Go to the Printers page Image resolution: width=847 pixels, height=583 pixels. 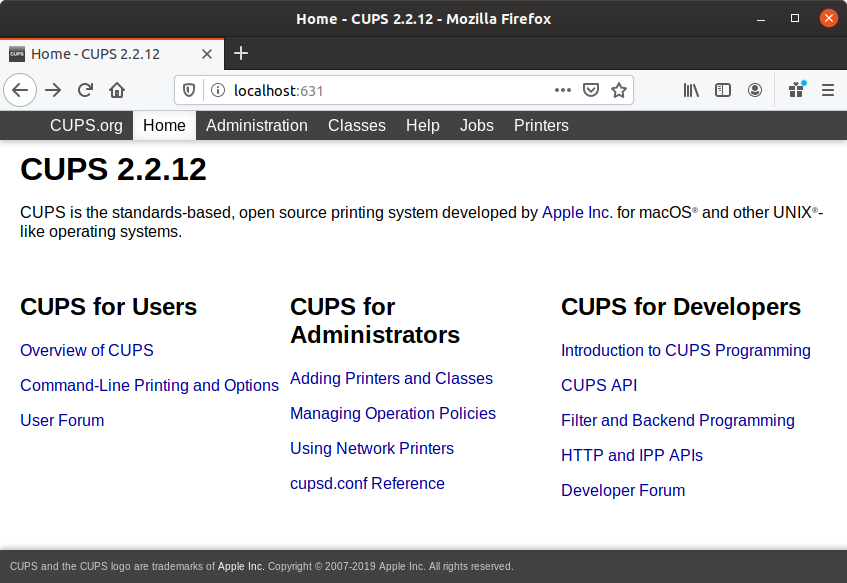click(x=541, y=125)
